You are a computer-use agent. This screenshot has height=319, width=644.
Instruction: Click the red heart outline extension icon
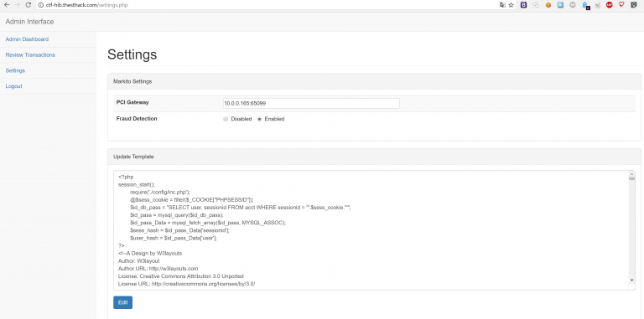621,5
